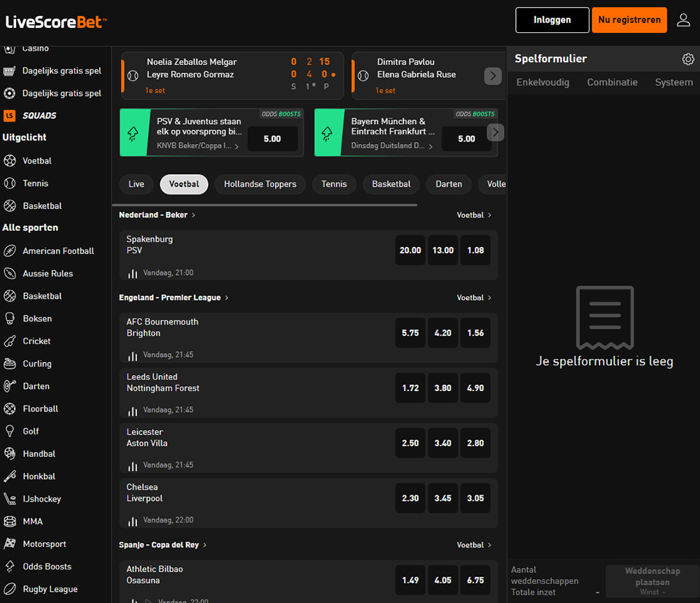Select Enkelvoudig betslip tab

coord(543,83)
